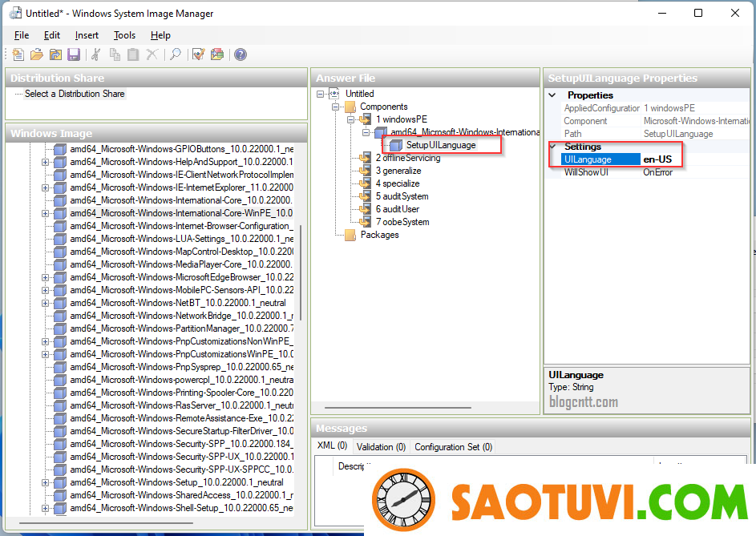Image resolution: width=756 pixels, height=536 pixels.
Task: Switch to the Validation (0) tab
Action: [381, 447]
